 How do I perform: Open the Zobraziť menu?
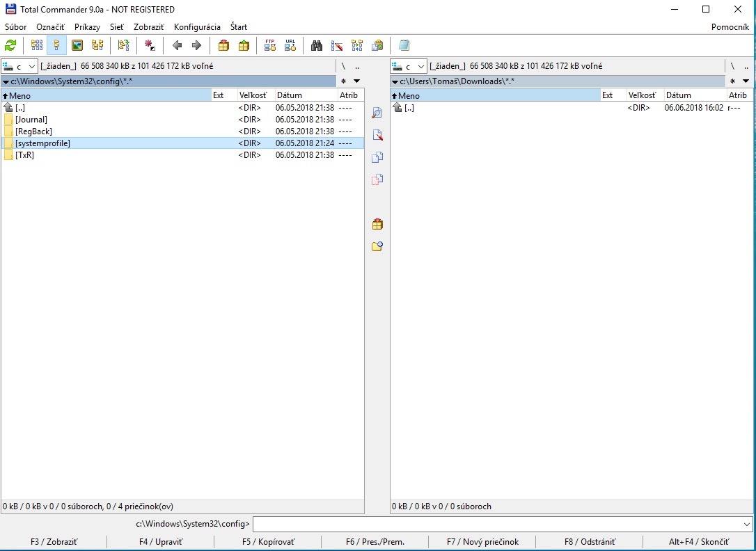[x=149, y=27]
